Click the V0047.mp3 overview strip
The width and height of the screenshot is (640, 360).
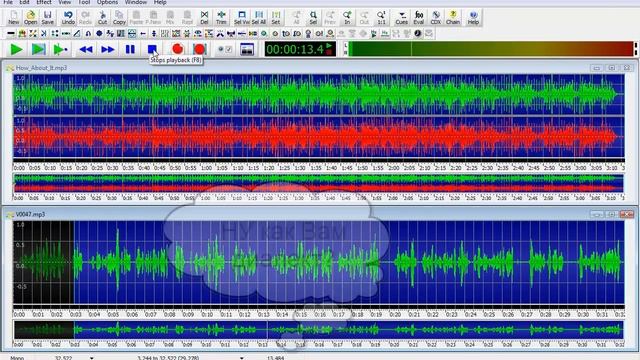click(x=318, y=330)
